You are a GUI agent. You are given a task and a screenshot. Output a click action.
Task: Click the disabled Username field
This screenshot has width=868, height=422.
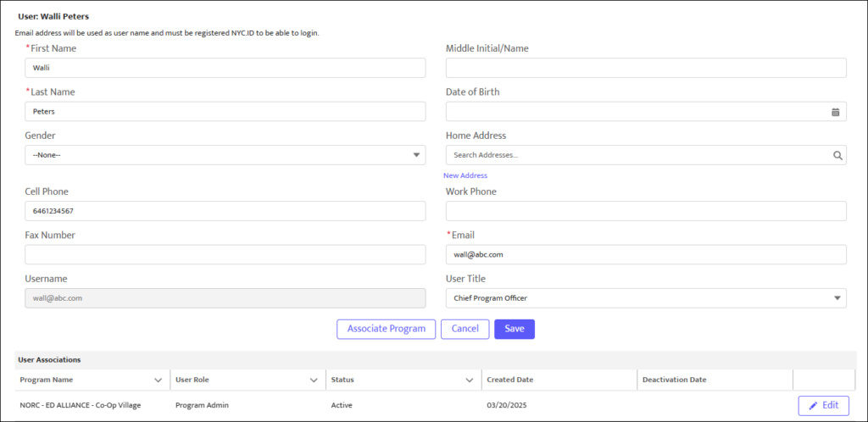pos(225,298)
